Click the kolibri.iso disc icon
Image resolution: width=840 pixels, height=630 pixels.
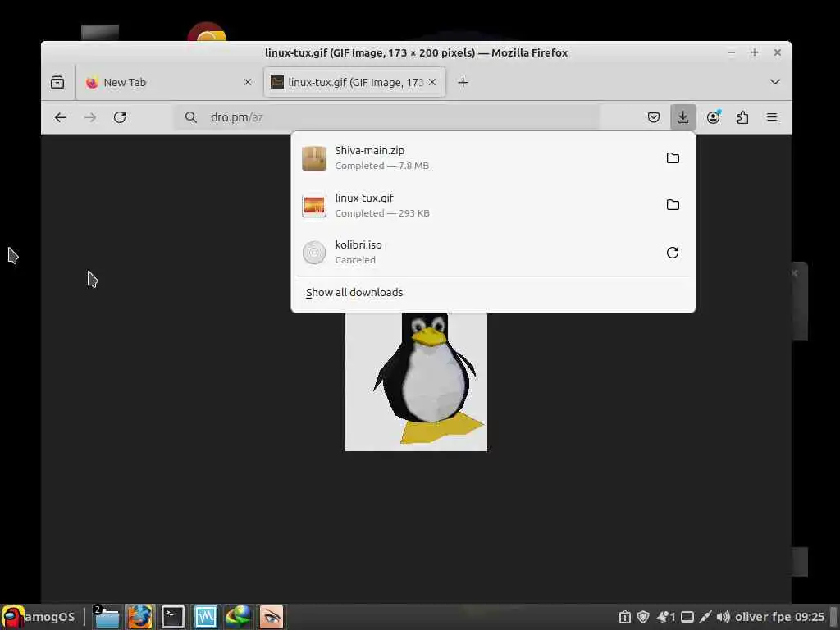coord(314,253)
